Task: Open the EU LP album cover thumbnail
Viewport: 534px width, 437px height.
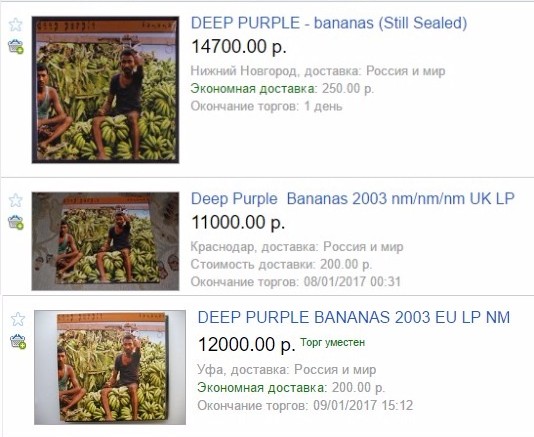Action: pos(110,368)
